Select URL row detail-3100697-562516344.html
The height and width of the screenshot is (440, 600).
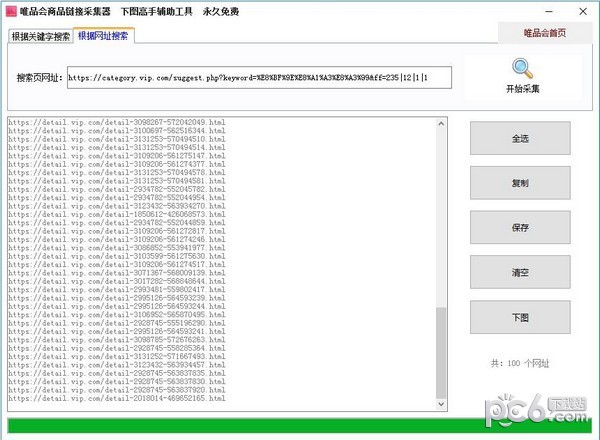click(117, 131)
